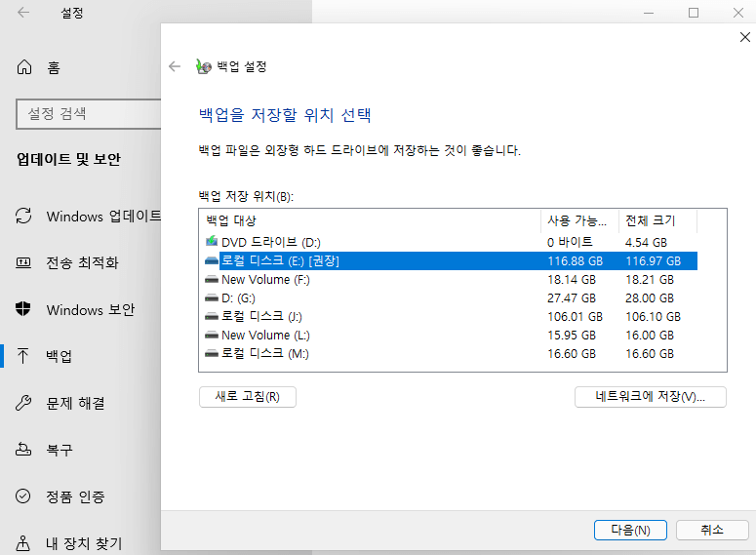This screenshot has width=756, height=555.
Task: Minimize the Settings window
Action: (x=649, y=13)
